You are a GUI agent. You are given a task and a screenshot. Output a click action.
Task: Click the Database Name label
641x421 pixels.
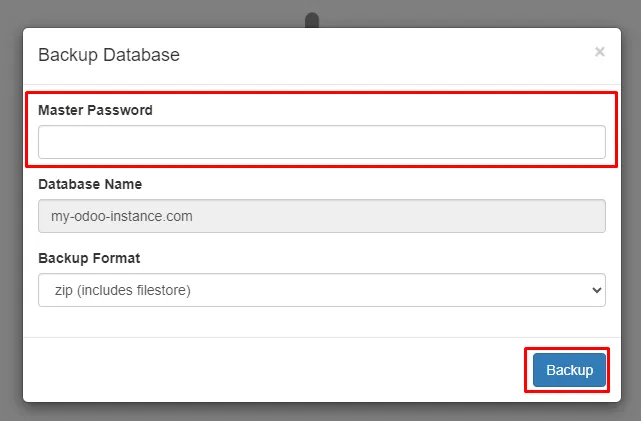point(90,184)
